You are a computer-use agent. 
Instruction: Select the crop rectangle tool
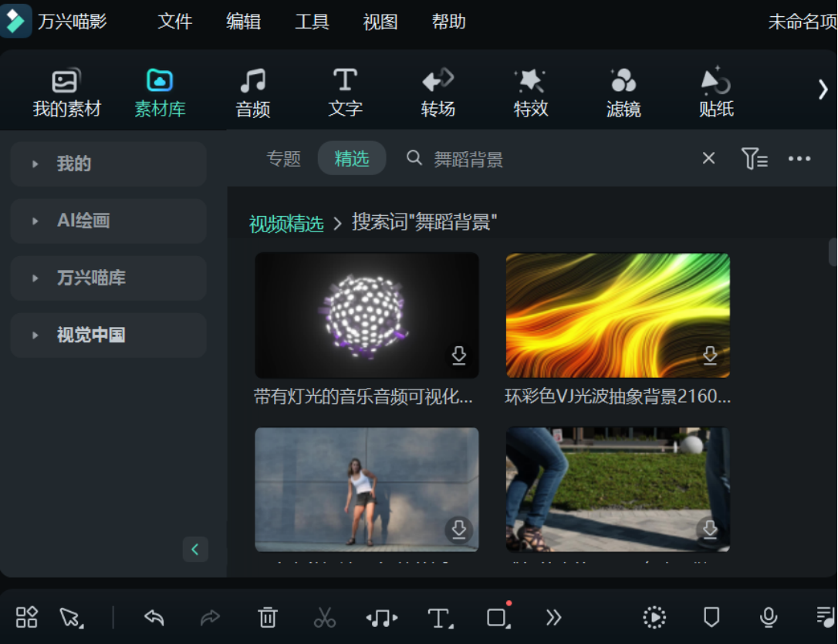click(x=498, y=616)
